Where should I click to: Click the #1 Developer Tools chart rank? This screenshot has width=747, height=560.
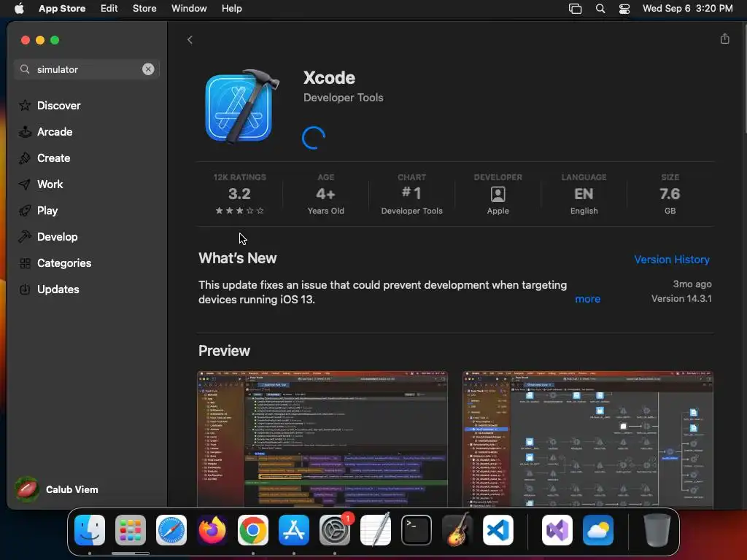pos(411,194)
